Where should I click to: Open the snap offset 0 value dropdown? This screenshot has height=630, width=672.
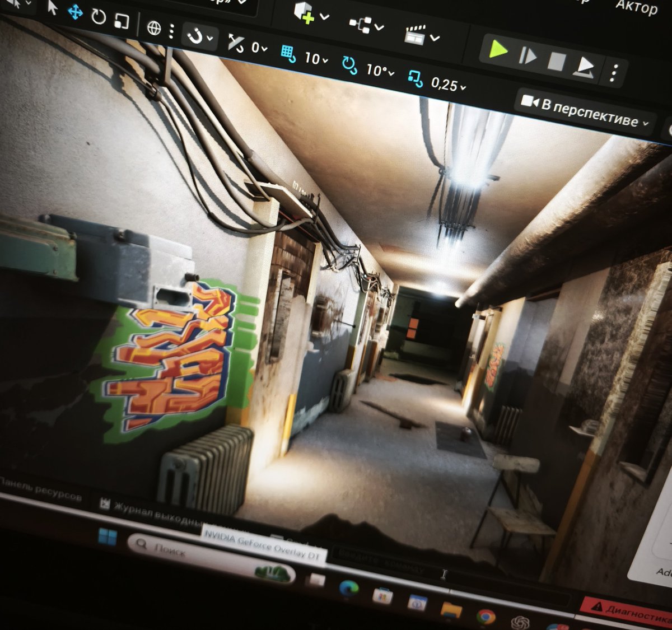[x=259, y=48]
